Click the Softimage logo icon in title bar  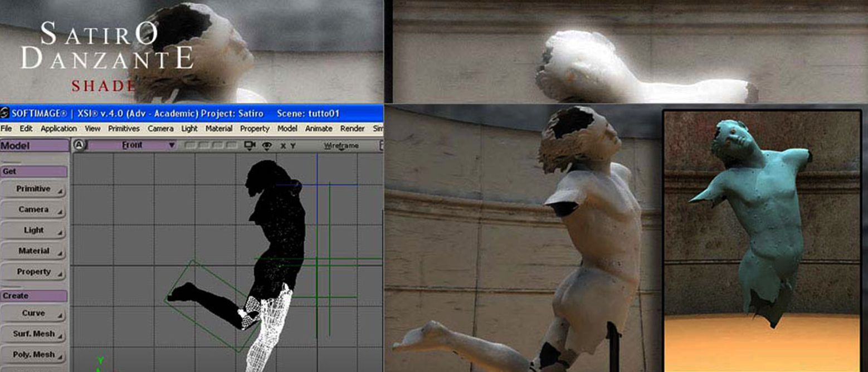(x=5, y=114)
